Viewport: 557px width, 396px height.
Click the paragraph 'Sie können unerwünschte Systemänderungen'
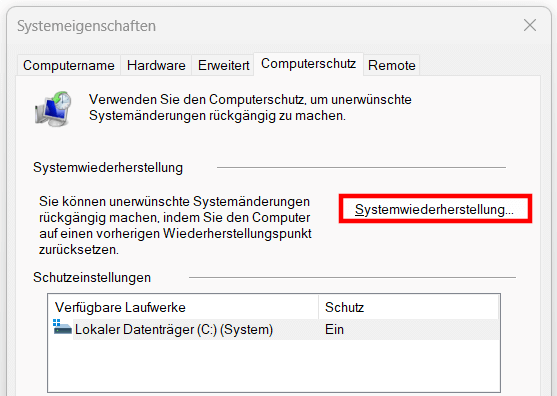coord(175,226)
